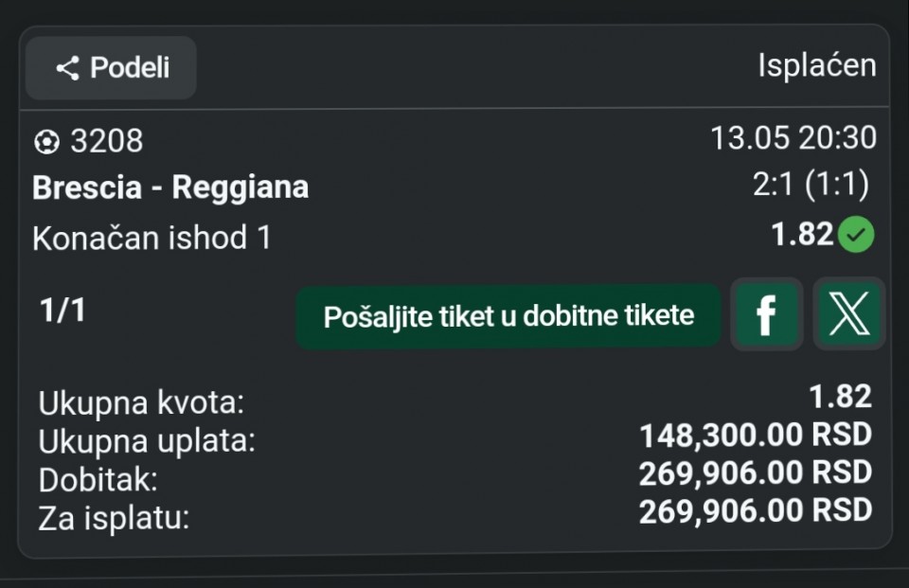Click the Ukupna kvota value 1.82
This screenshot has width=909, height=588.
840,398
